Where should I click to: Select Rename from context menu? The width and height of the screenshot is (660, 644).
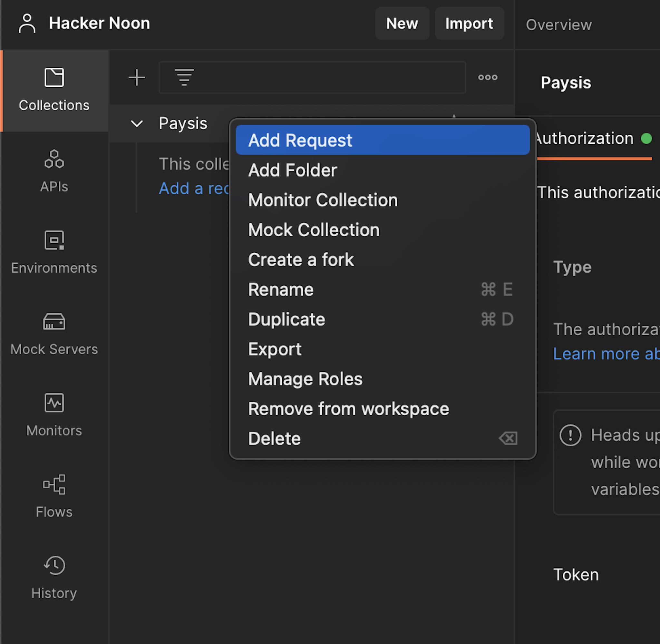pos(280,289)
